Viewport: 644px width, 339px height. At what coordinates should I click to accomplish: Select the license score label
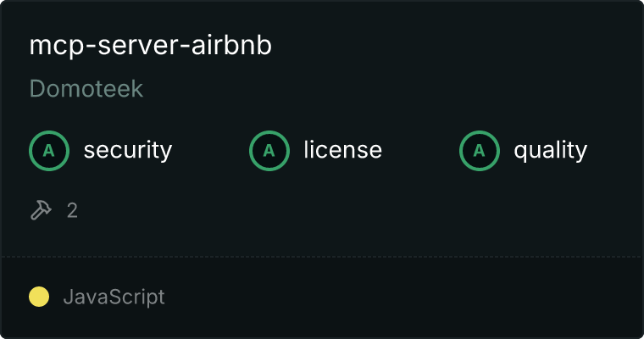[343, 149]
